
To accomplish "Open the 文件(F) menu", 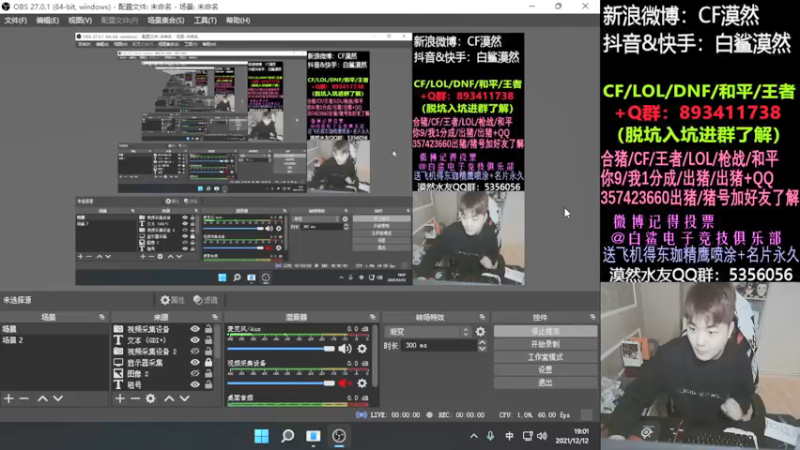I will pyautogui.click(x=15, y=20).
